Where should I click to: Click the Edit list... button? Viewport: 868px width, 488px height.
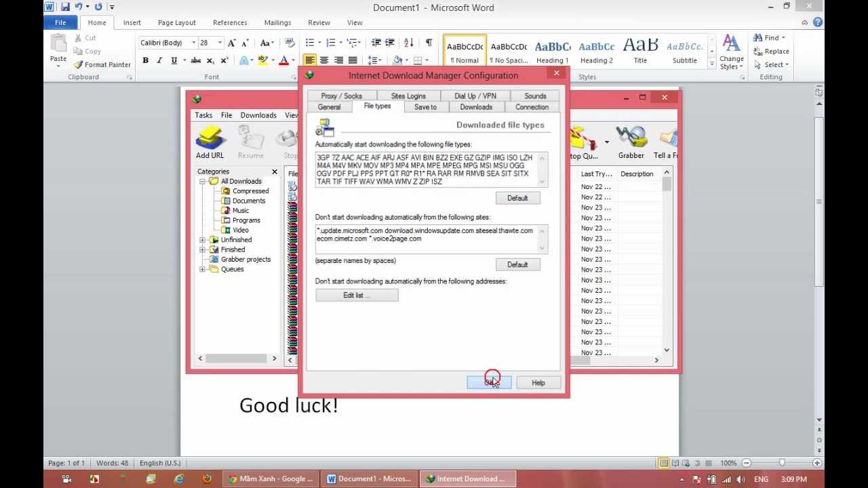357,296
